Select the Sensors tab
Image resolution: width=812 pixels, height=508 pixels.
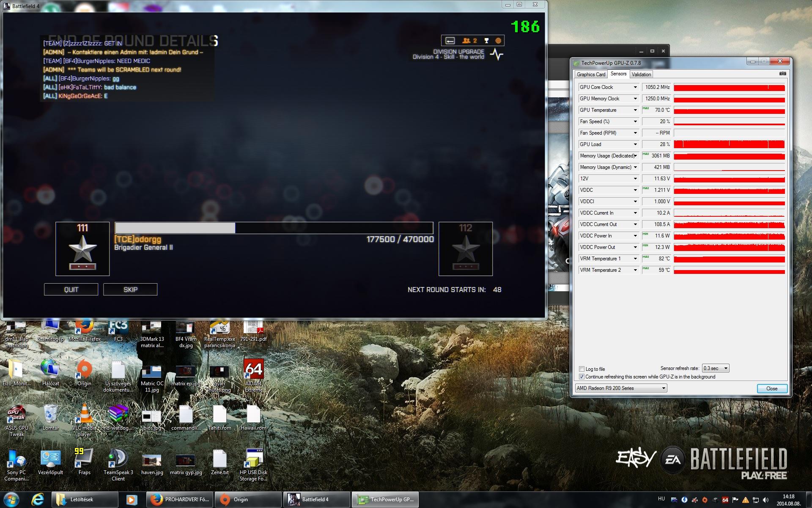click(x=618, y=74)
